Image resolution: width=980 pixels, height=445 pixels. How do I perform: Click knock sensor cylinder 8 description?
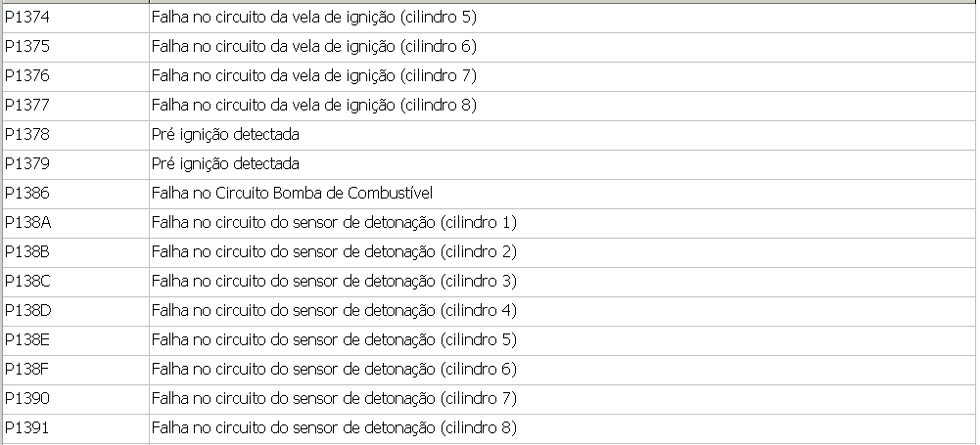pyautogui.click(x=334, y=428)
